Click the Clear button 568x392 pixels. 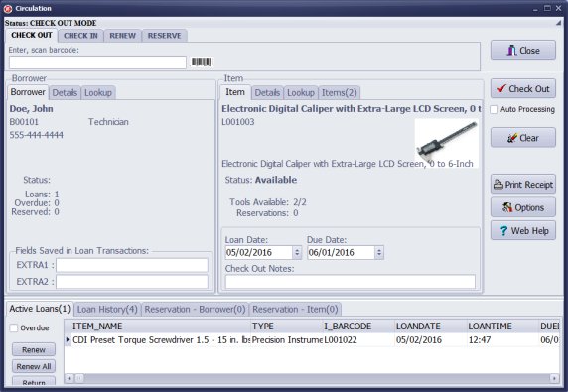coord(523,138)
